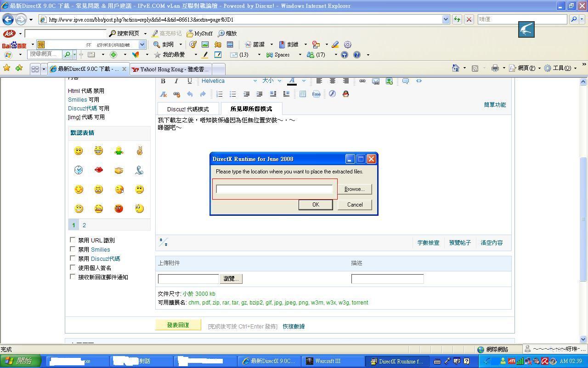This screenshot has width=588, height=368.
Task: Go to smiley page 2
Action: 84,225
